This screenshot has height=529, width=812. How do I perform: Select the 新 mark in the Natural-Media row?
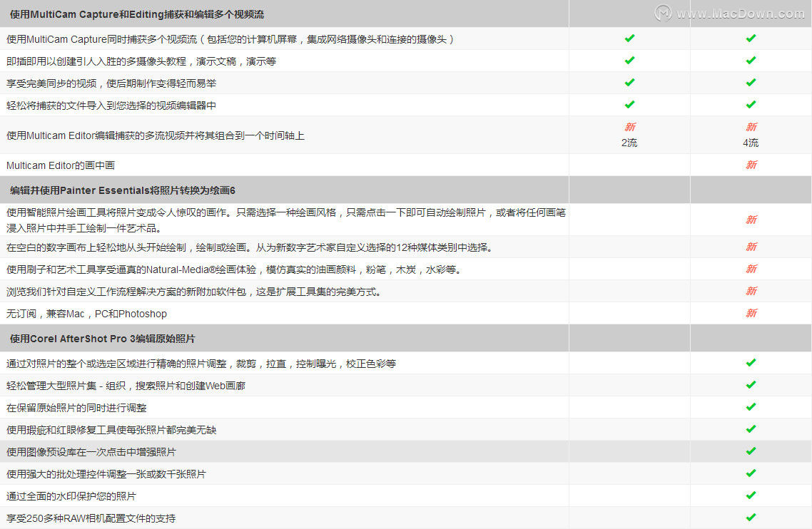pyautogui.click(x=751, y=269)
